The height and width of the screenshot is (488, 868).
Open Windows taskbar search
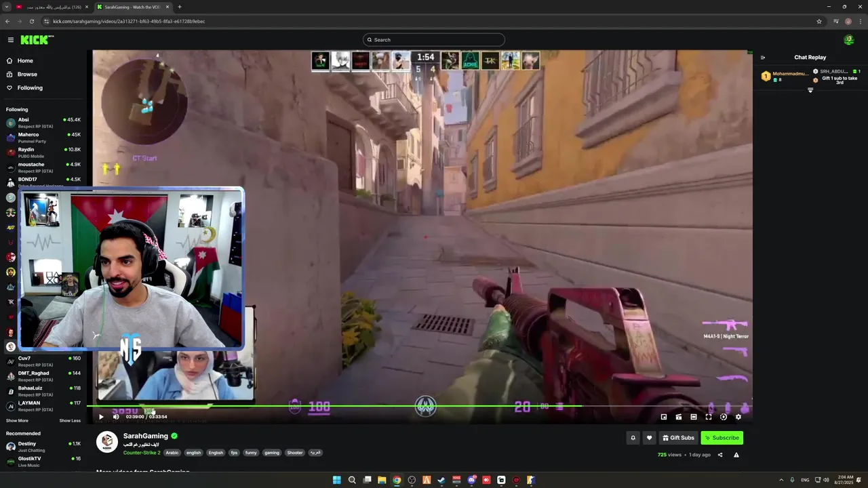point(352,480)
